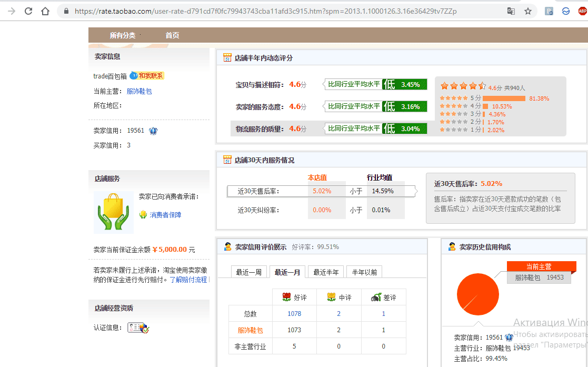Bookmark this page with star icon
Viewport: 588px width, 367px height.
pyautogui.click(x=528, y=11)
